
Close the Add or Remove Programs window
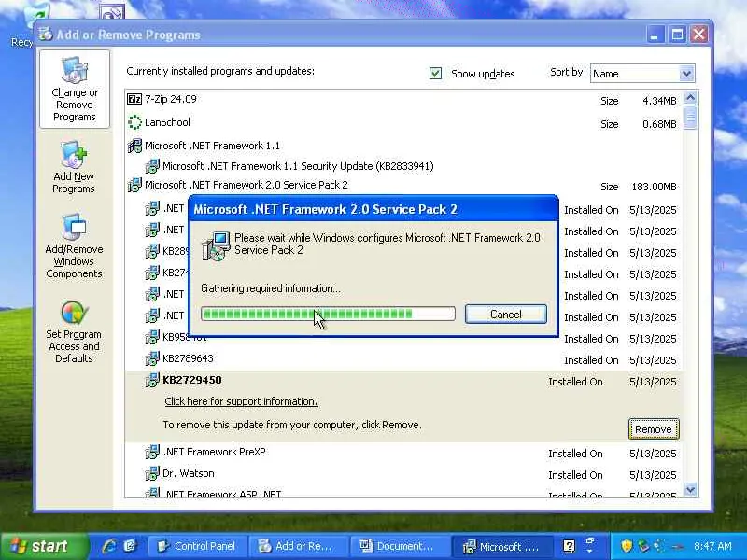click(x=698, y=35)
